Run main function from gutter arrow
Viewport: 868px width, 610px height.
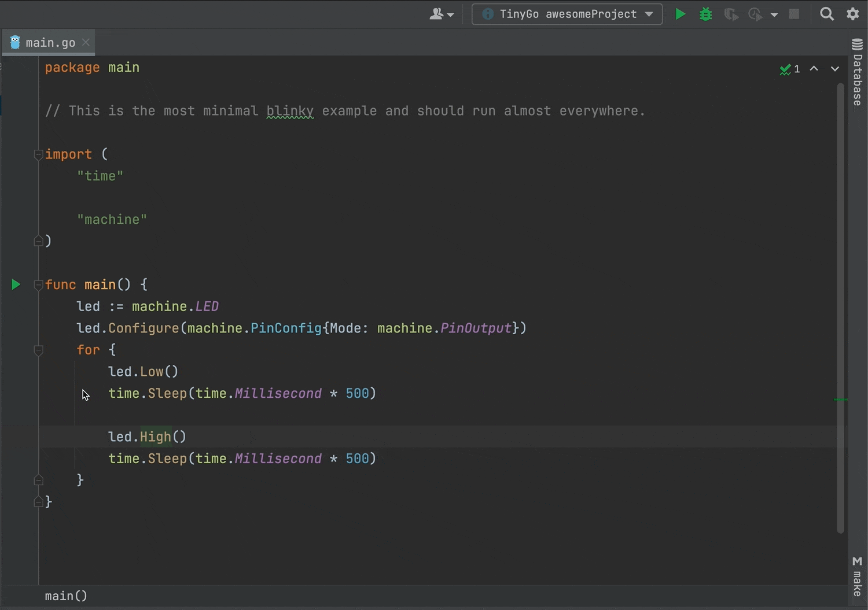click(x=16, y=284)
